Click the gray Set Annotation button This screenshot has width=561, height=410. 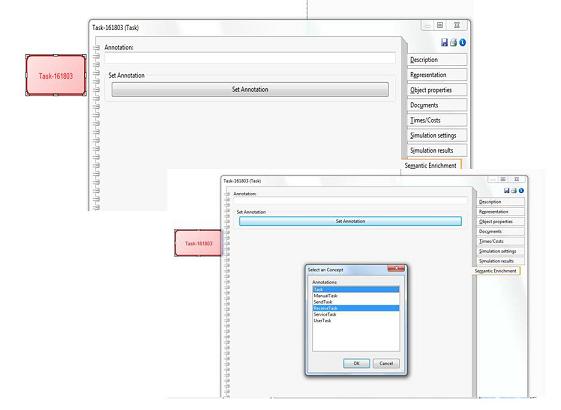pos(250,89)
